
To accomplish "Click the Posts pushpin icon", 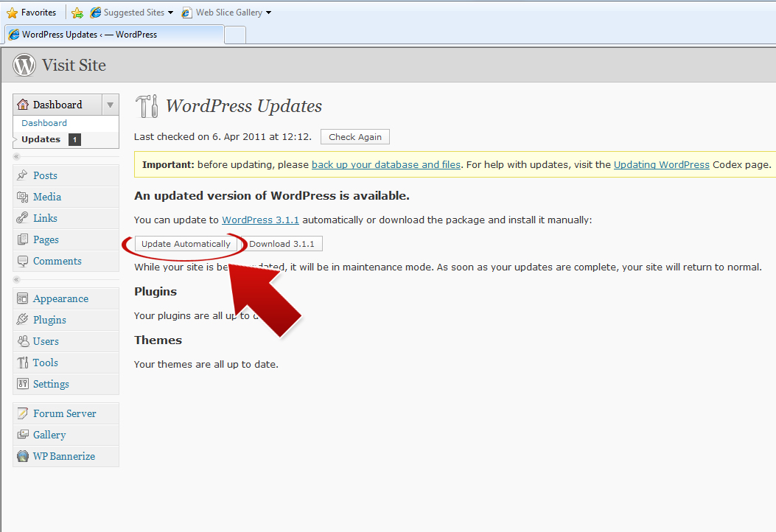I will point(22,175).
